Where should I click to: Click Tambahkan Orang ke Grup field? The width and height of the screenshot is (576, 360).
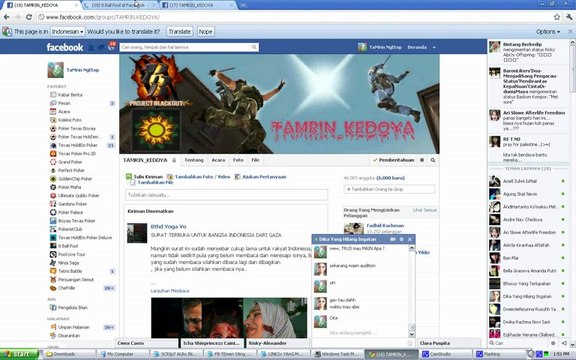pos(389,189)
